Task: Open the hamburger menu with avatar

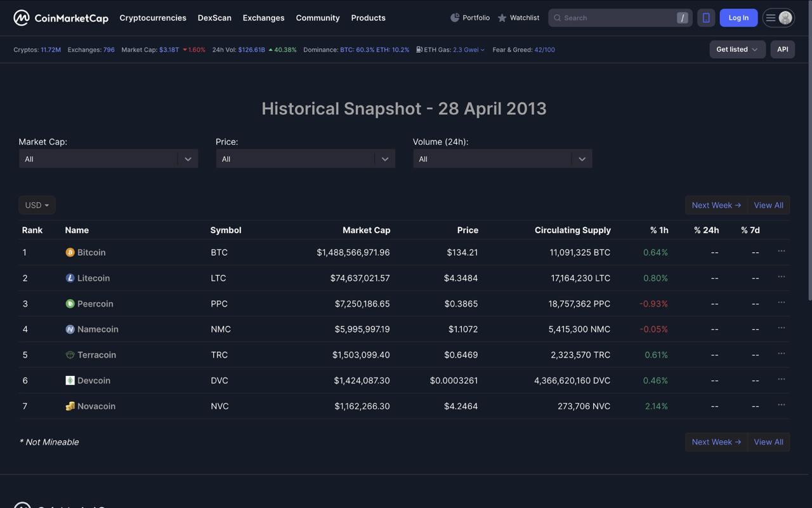Action: click(x=778, y=18)
